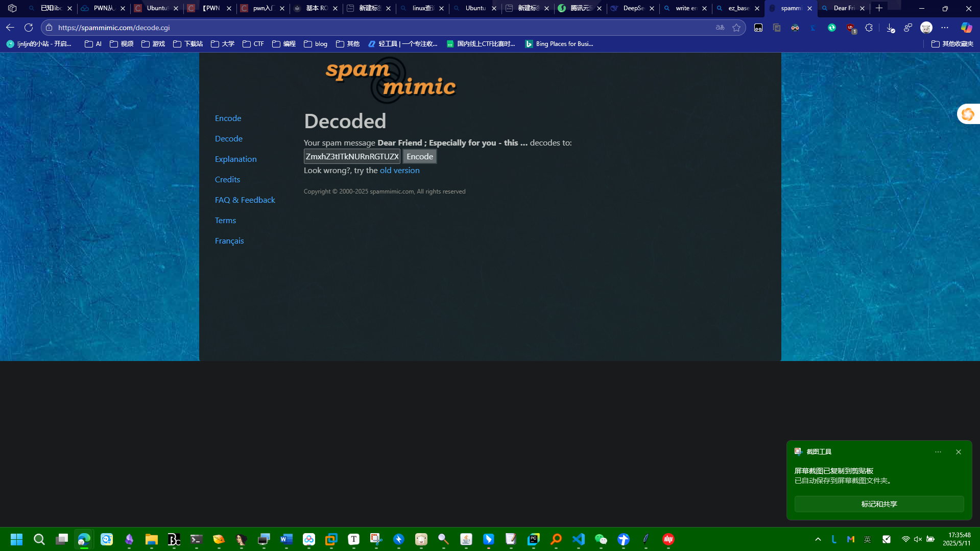Open the 截图工具 notification options menu

(938, 452)
